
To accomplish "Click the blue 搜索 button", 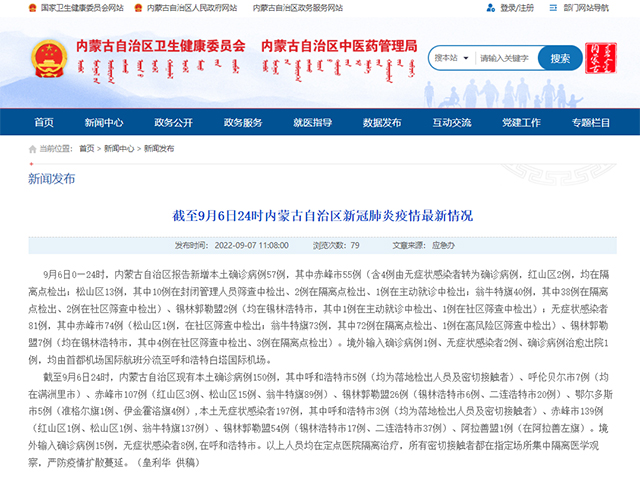I will click(560, 58).
